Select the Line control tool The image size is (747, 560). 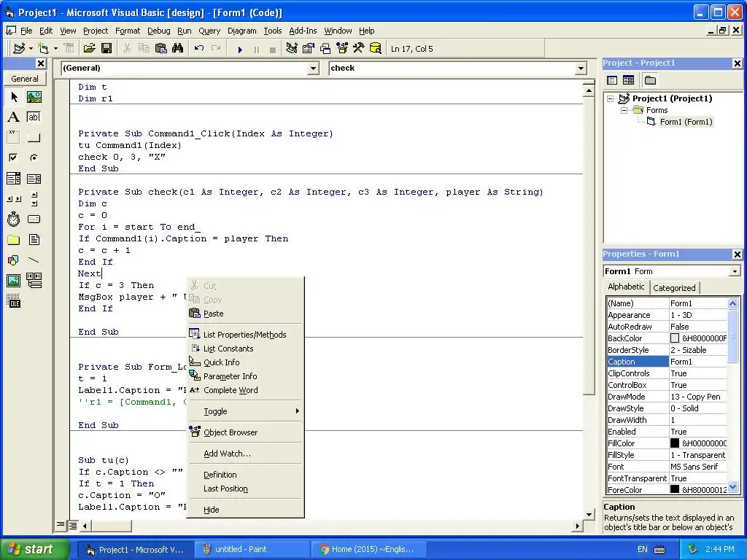(34, 260)
